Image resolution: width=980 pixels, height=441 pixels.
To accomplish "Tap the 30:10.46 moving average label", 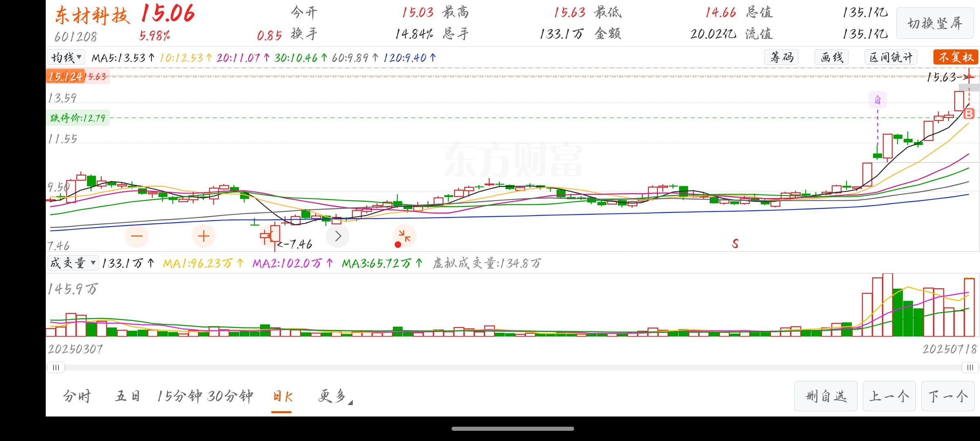I will coord(301,58).
